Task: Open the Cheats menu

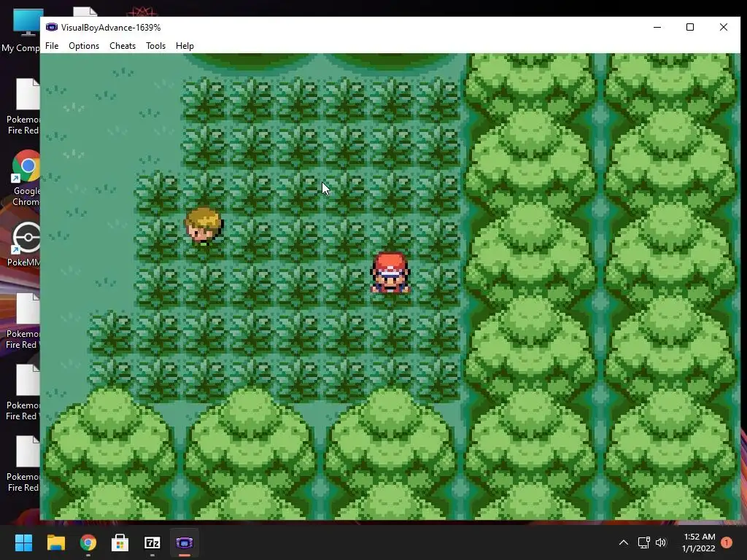Action: [123, 46]
